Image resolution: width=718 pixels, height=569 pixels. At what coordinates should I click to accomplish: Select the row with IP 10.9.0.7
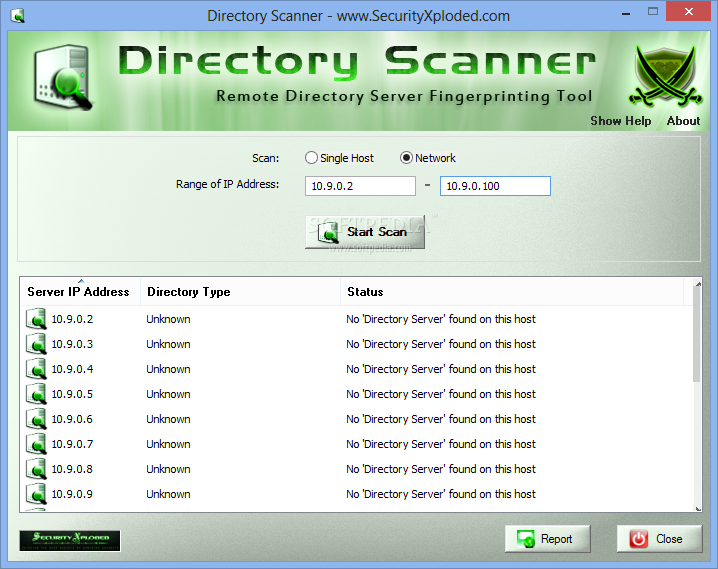(356, 444)
